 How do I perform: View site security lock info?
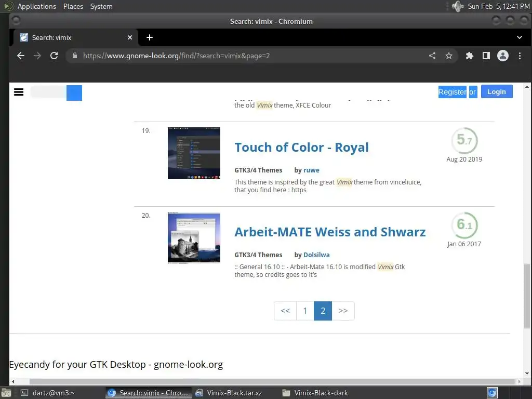pos(75,56)
